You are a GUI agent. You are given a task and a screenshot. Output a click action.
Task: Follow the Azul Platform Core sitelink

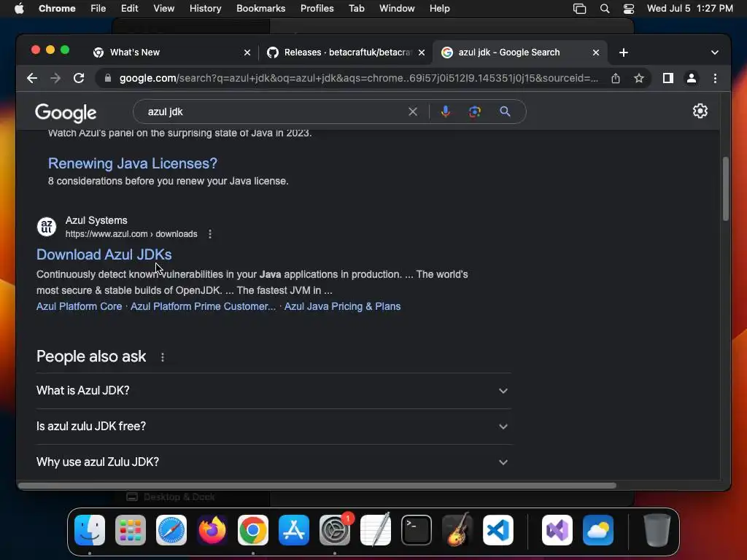coord(79,306)
